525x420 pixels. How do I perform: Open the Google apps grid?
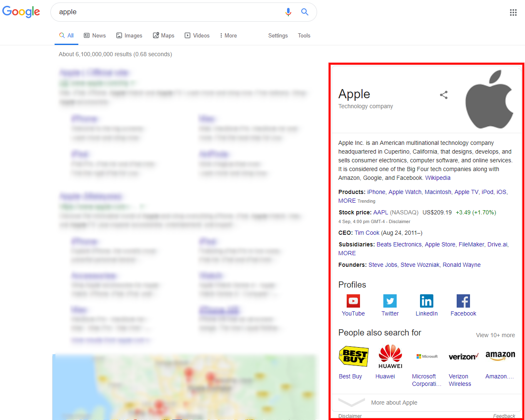pyautogui.click(x=513, y=12)
